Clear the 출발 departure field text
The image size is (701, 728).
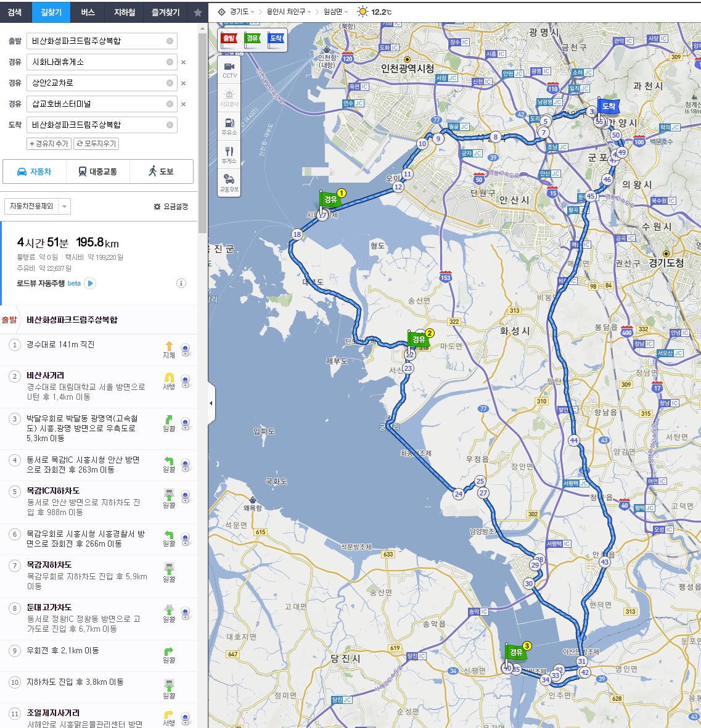coord(170,41)
